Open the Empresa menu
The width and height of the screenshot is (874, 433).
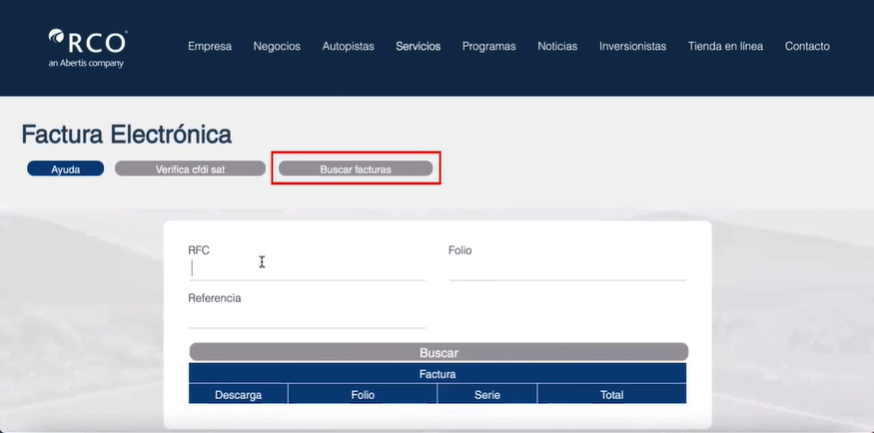210,46
